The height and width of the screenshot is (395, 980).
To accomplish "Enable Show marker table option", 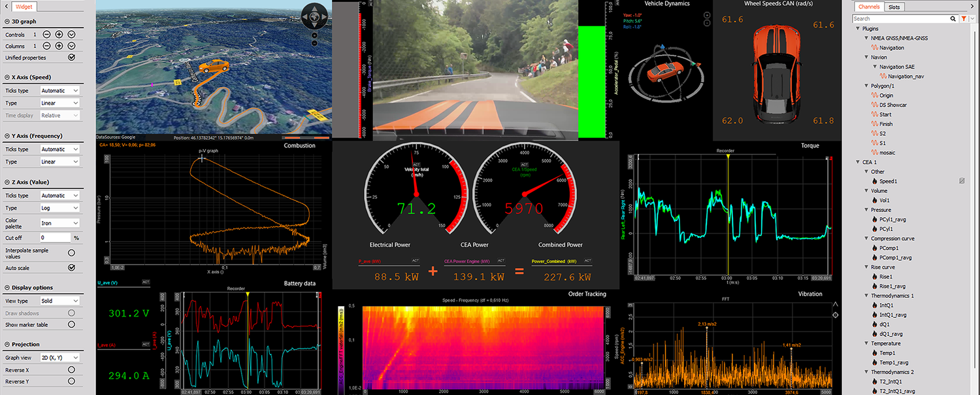I will pyautogui.click(x=71, y=324).
